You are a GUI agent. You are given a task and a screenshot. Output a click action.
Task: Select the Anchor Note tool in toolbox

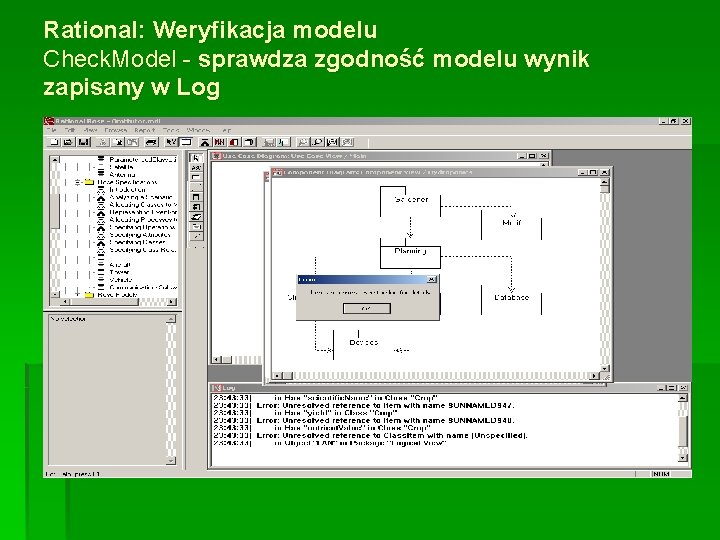coord(196,187)
